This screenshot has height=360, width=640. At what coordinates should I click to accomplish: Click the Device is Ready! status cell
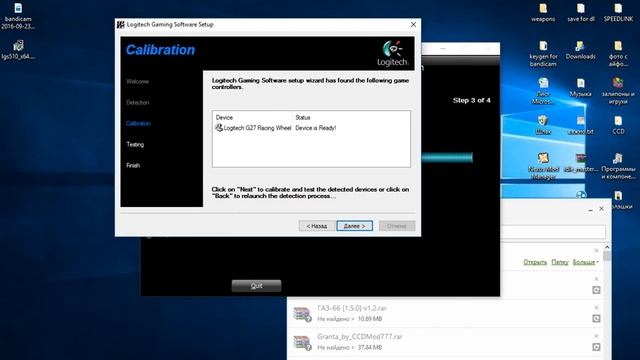pyautogui.click(x=316, y=128)
